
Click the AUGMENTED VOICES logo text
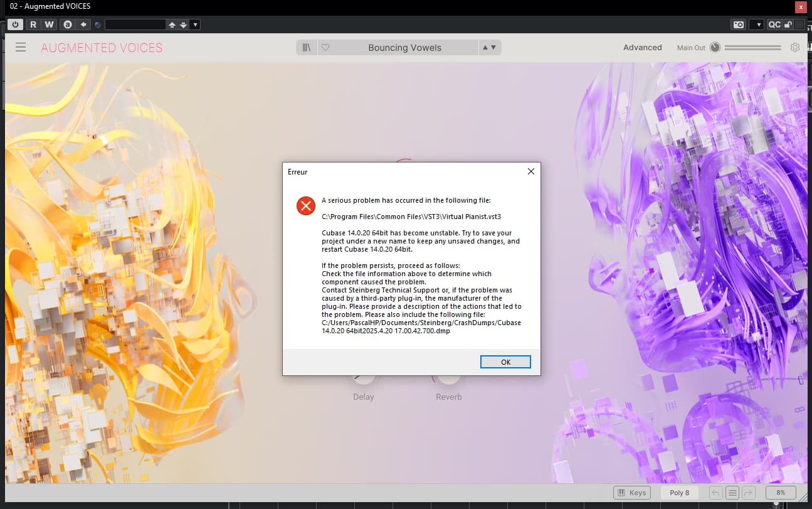pos(102,48)
